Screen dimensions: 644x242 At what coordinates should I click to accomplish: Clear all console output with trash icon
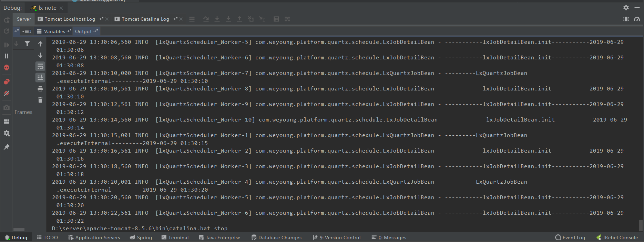(40, 100)
